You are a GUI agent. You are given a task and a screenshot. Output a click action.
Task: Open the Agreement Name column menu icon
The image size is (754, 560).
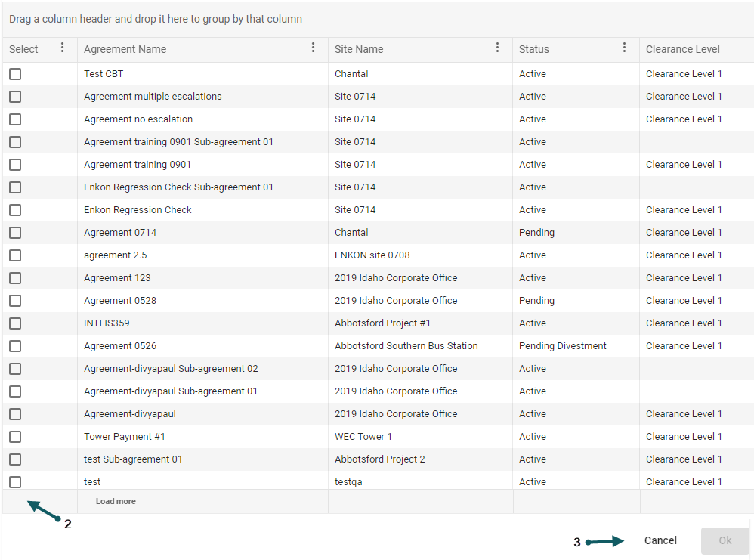point(314,48)
